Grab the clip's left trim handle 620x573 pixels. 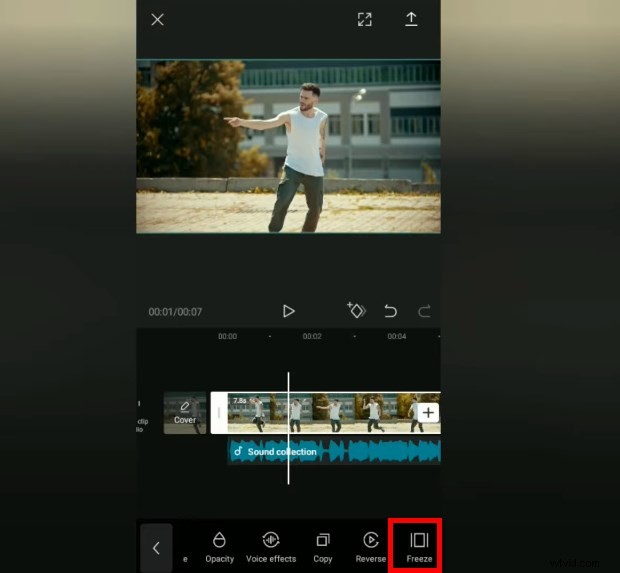219,413
